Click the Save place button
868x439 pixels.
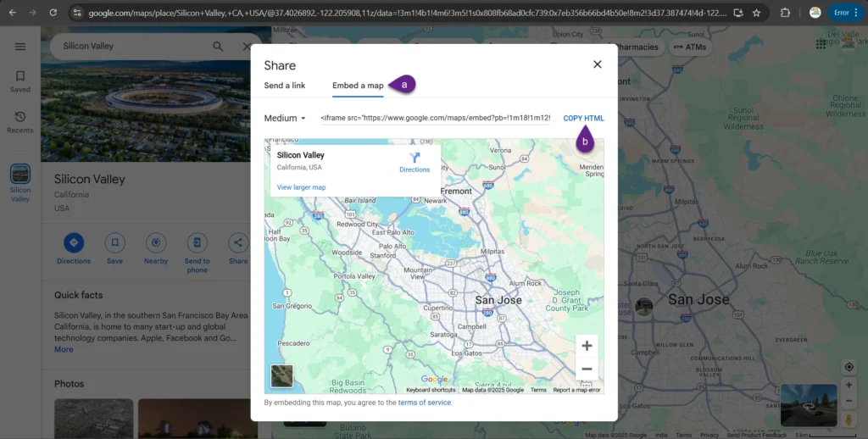click(114, 249)
